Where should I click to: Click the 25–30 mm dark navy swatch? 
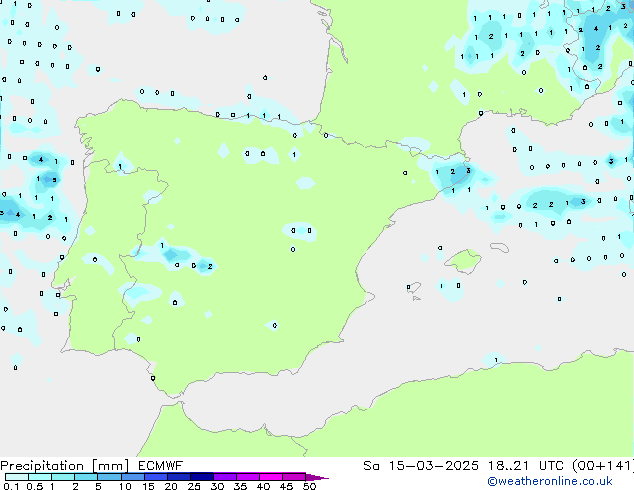tap(202, 477)
